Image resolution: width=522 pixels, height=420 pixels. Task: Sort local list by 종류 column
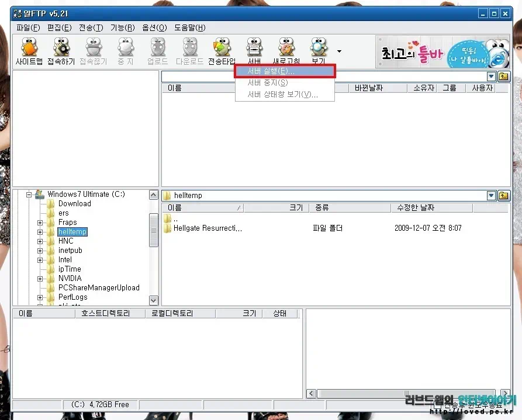coord(350,208)
